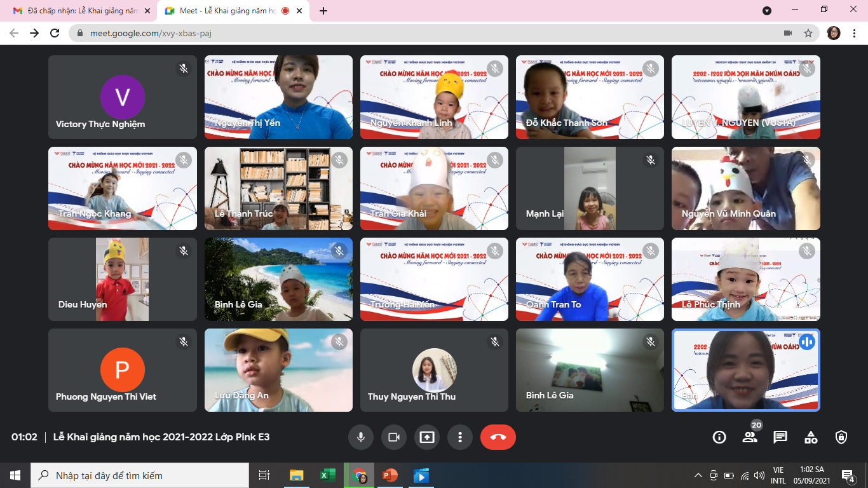868x488 pixels.
Task: Open host controls lock icon
Action: coord(841,437)
